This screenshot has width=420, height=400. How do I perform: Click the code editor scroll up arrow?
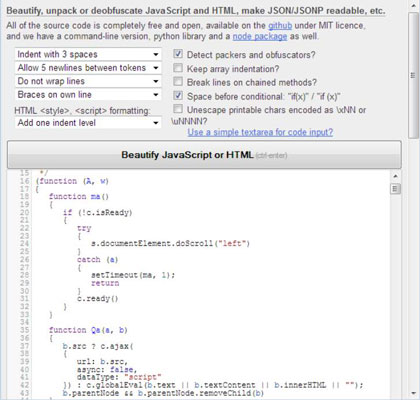pyautogui.click(x=395, y=176)
